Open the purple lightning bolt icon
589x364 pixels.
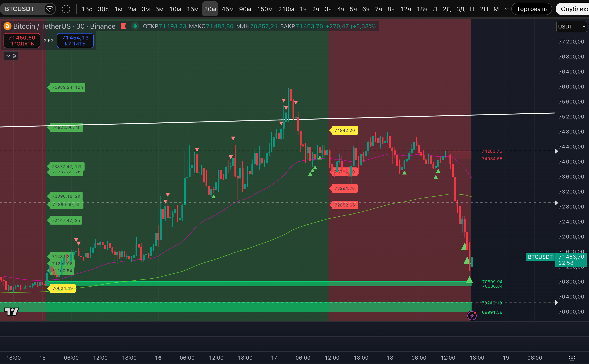pyautogui.click(x=472, y=315)
